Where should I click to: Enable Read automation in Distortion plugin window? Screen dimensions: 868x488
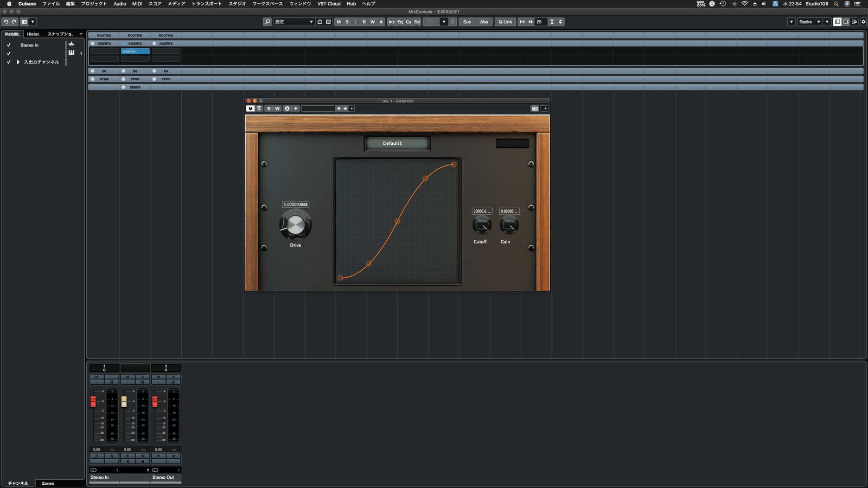tap(269, 108)
